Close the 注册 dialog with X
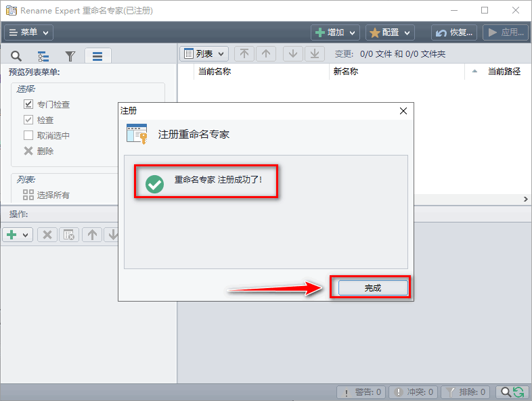 click(x=403, y=111)
